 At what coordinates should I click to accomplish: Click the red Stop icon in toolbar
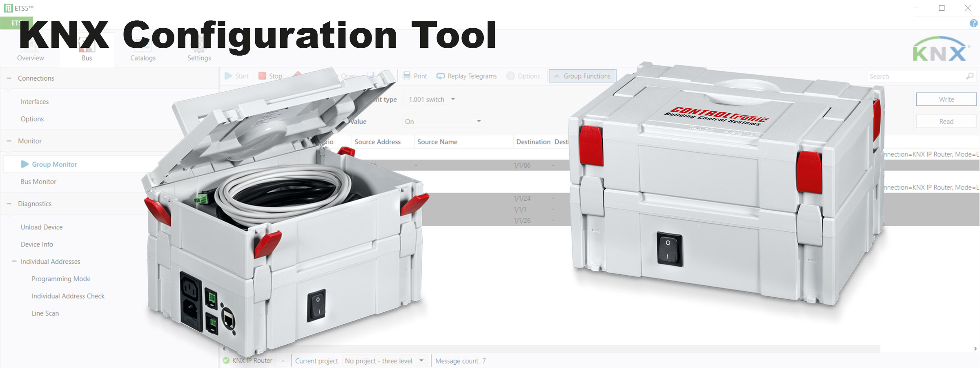point(262,76)
